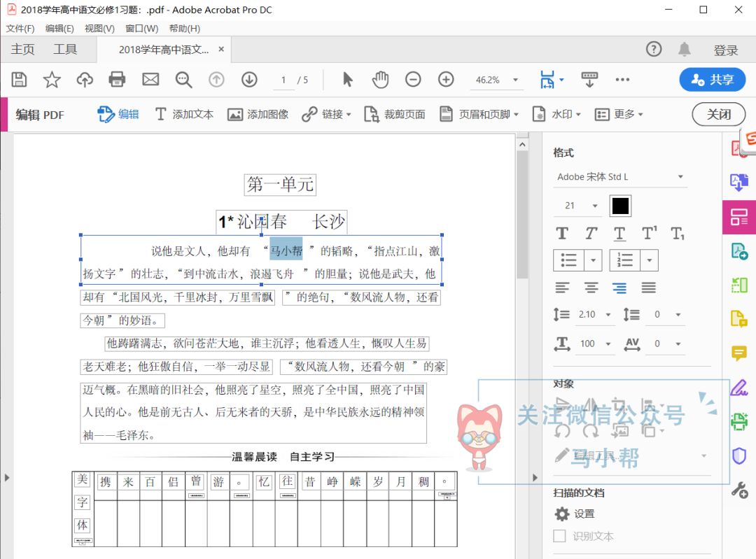Open the 文件 (File) menu
756x559 pixels.
point(20,29)
